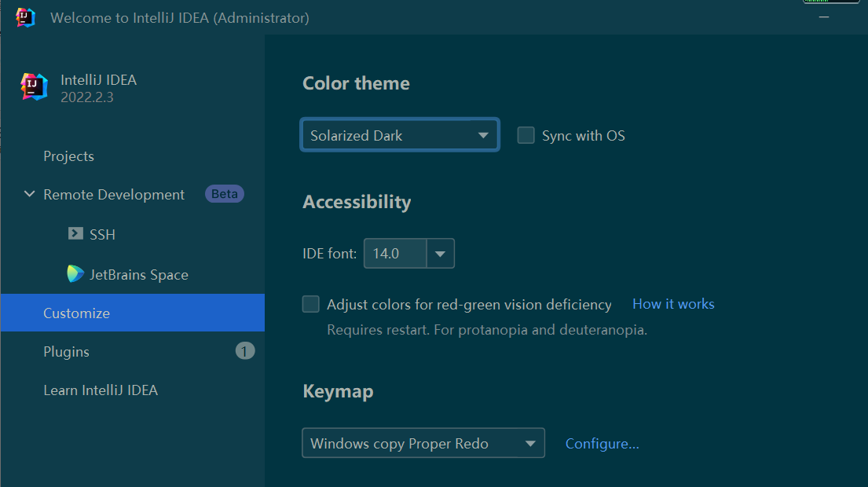This screenshot has width=868, height=487.
Task: Click the IntelliJ IDEA logo in title bar
Action: [25, 18]
